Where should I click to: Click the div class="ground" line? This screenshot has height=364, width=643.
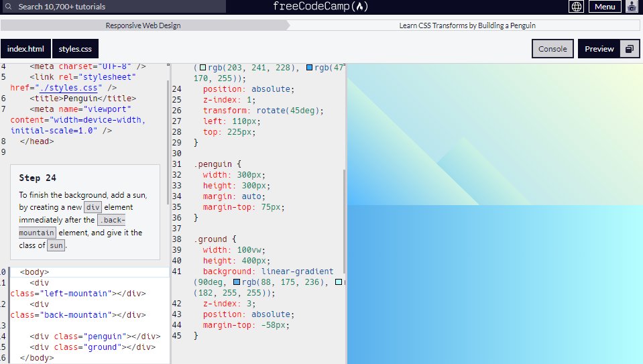click(x=93, y=347)
